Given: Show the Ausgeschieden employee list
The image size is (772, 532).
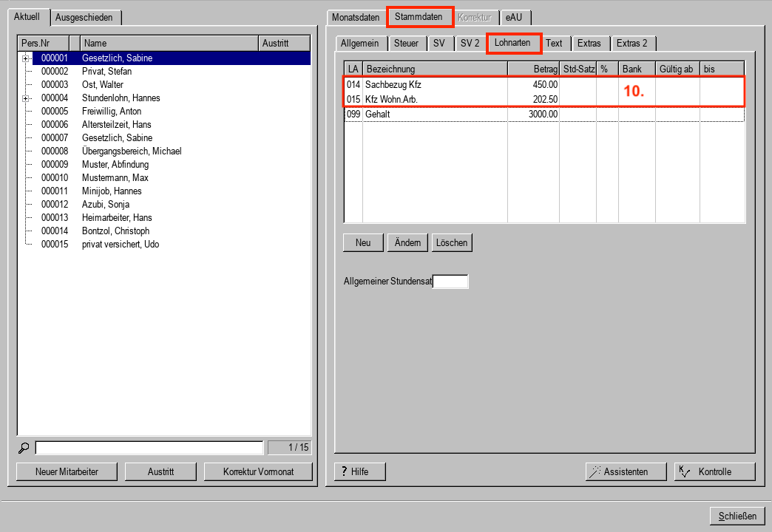Looking at the screenshot, I should pos(85,17).
